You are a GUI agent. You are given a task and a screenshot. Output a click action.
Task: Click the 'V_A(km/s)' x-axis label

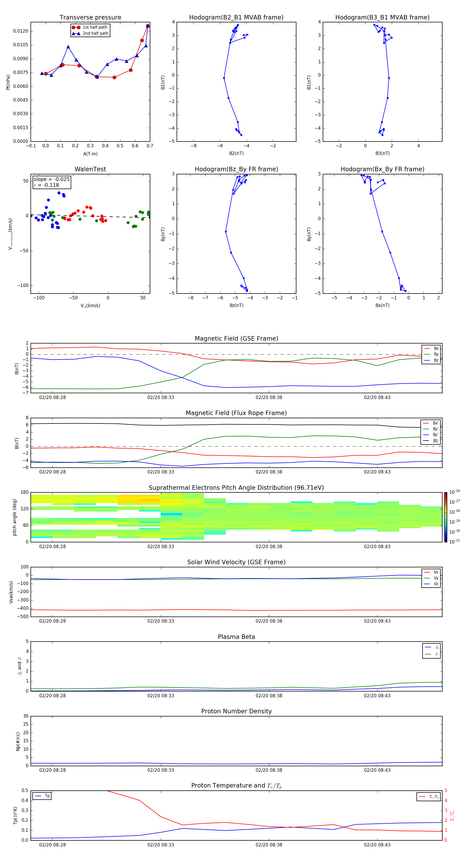90,306
